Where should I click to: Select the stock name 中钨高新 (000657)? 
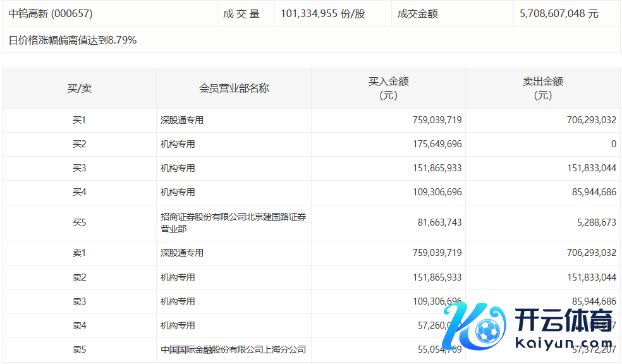[x=44, y=13]
